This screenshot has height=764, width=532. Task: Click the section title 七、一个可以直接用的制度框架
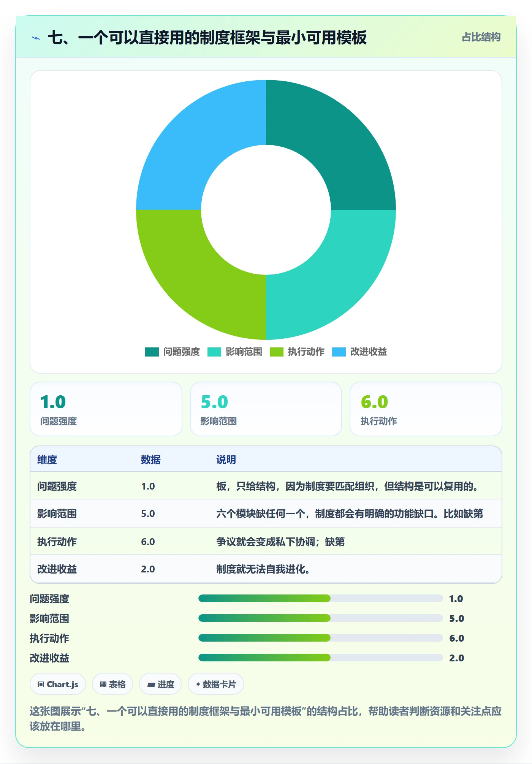pos(207,38)
